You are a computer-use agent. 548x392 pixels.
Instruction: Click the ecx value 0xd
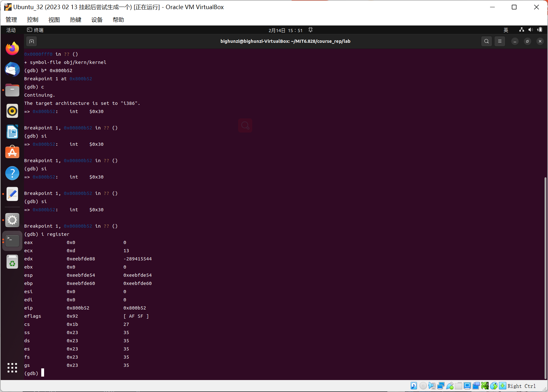[x=71, y=251]
